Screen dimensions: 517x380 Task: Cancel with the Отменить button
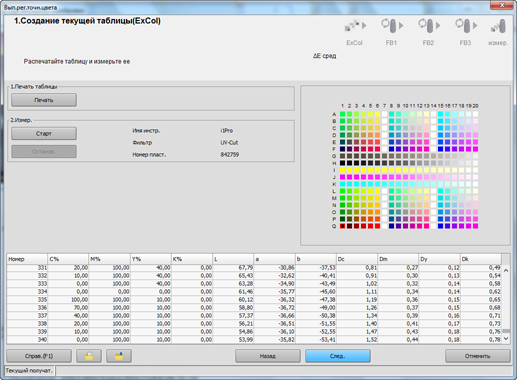[x=478, y=356]
